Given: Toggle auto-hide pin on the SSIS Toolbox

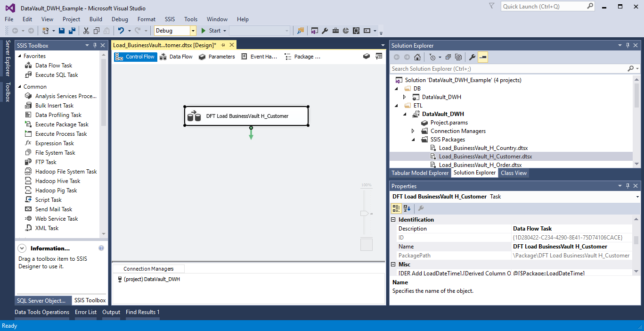Looking at the screenshot, I should pos(95,45).
